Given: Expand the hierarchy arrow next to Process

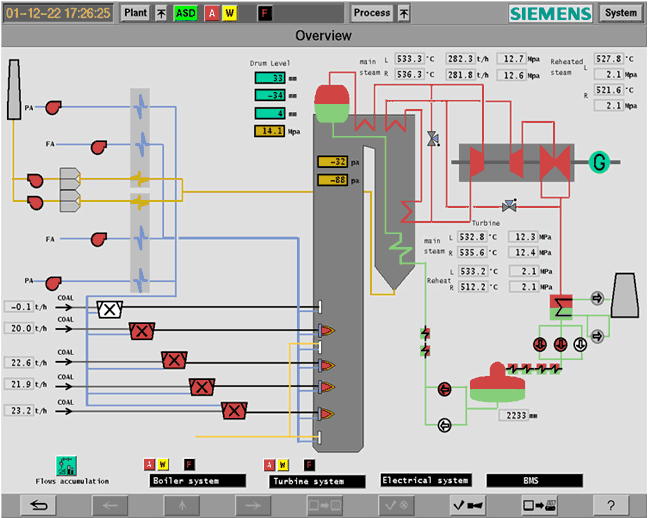Looking at the screenshot, I should 403,13.
